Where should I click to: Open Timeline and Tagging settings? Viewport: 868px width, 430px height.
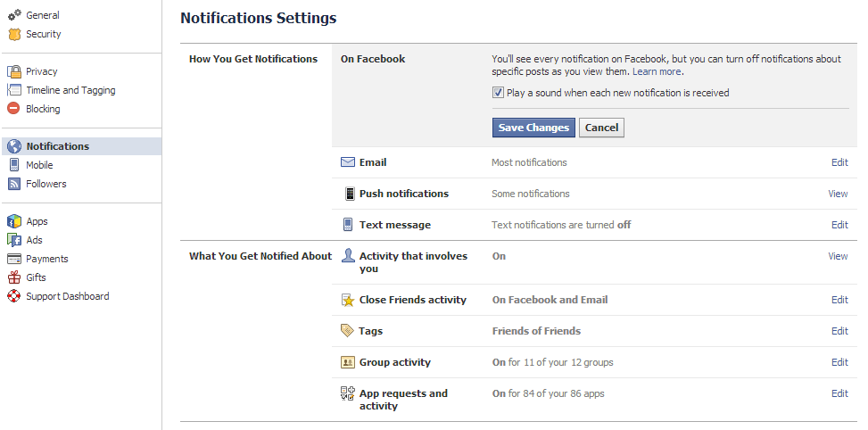pos(70,90)
